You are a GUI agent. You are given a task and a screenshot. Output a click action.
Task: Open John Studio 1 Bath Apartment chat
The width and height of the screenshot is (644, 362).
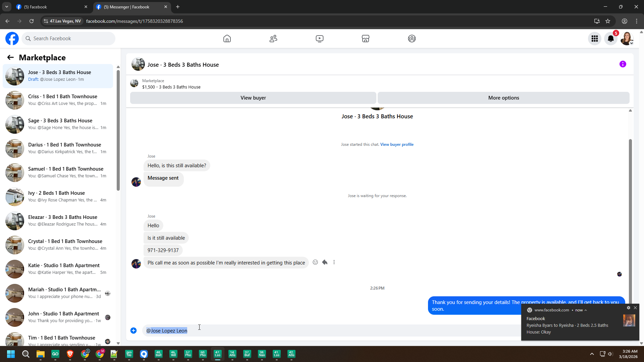(58, 317)
